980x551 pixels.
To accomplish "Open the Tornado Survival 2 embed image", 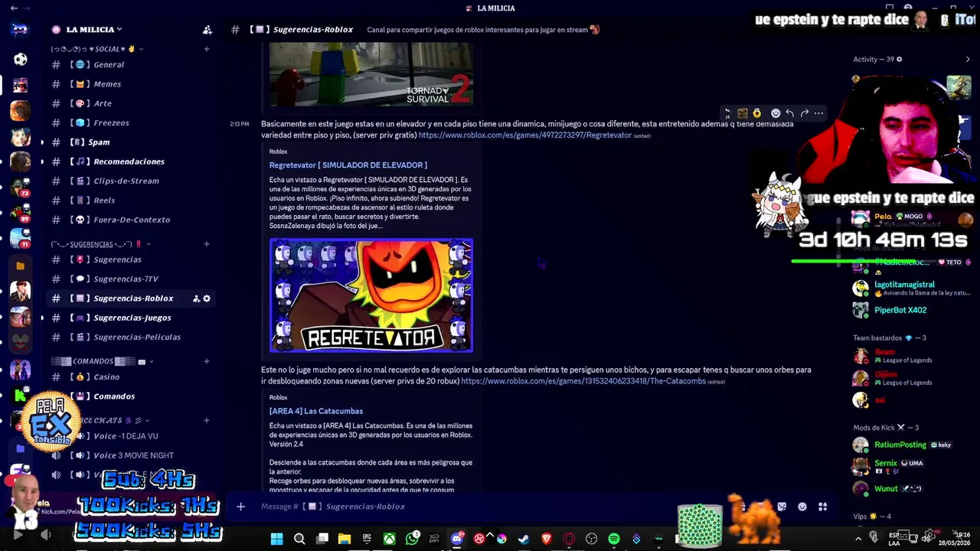I will pos(371,74).
